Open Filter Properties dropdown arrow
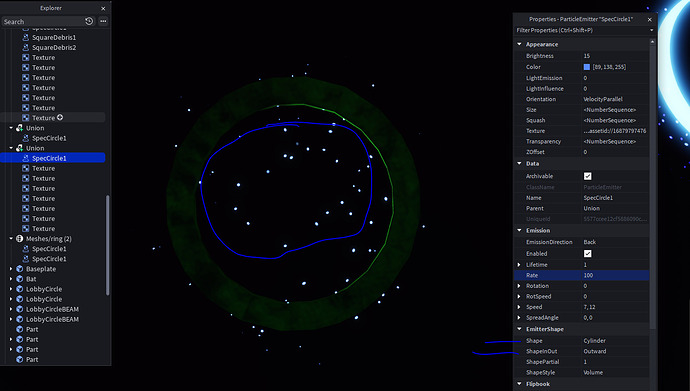This screenshot has height=391, width=690. pyautogui.click(x=651, y=30)
